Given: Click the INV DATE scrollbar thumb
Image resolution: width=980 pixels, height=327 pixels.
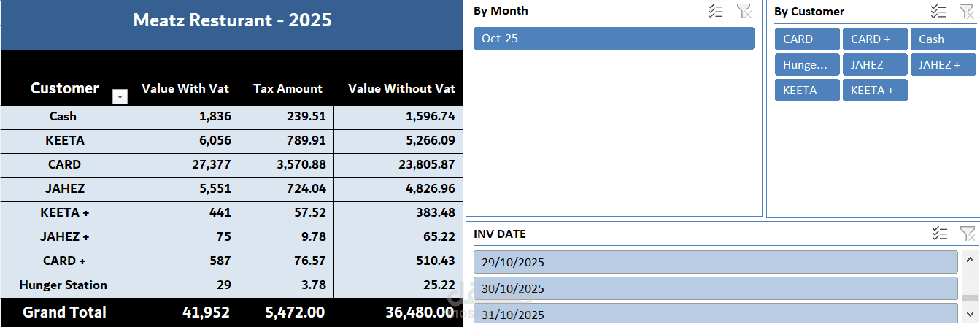Looking at the screenshot, I should 969,299.
